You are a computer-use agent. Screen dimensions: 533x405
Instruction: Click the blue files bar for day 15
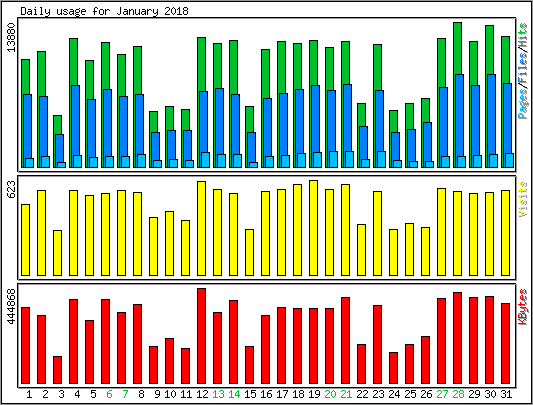coord(252,147)
